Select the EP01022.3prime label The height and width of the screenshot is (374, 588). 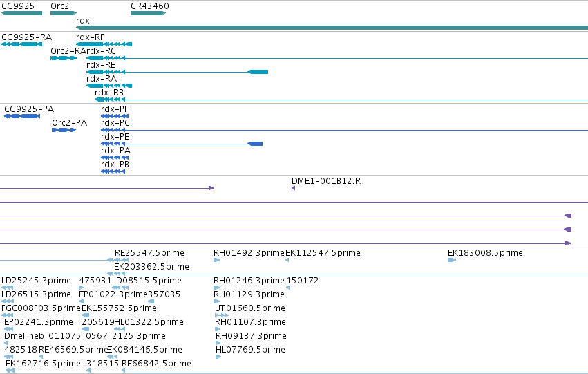click(x=113, y=295)
